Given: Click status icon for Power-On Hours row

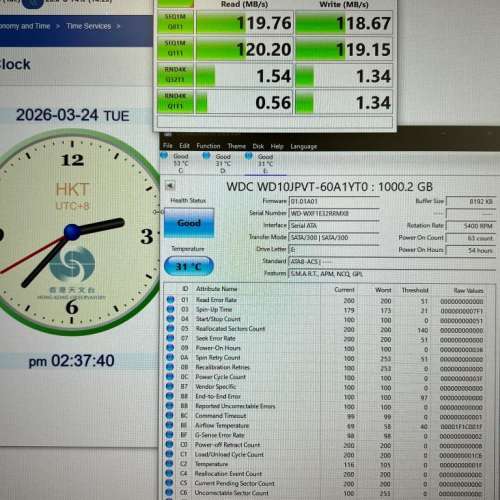Looking at the screenshot, I should (x=170, y=348).
